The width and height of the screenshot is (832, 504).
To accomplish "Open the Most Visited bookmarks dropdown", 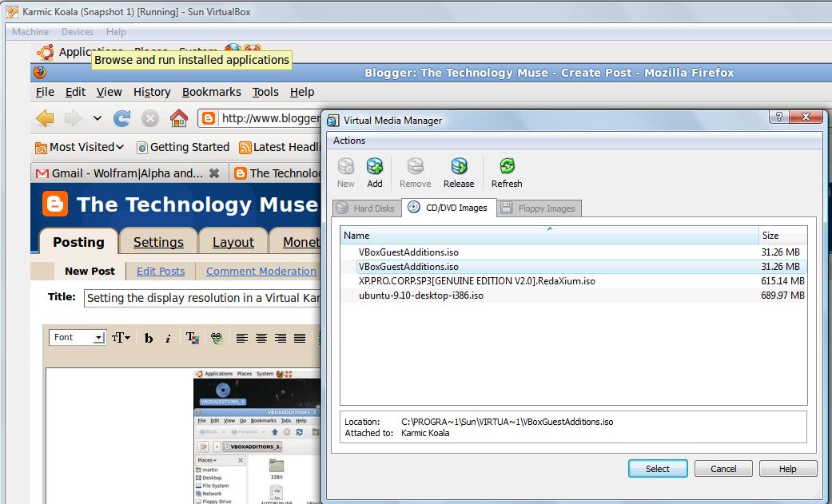I will [78, 147].
